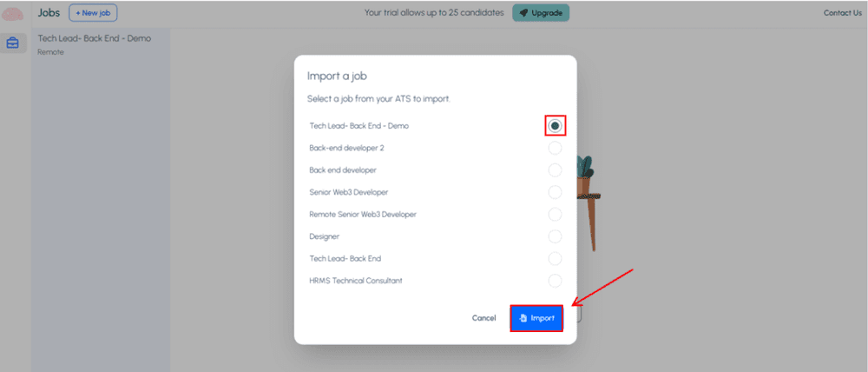The height and width of the screenshot is (372, 868).
Task: Open the briefcase jobs sidebar icon
Action: pos(13,43)
